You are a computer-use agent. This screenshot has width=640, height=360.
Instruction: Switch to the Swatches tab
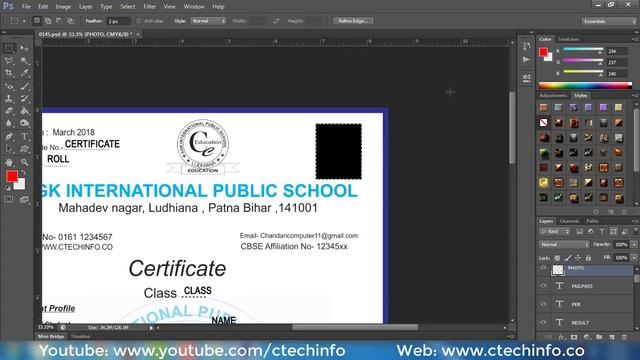568,39
